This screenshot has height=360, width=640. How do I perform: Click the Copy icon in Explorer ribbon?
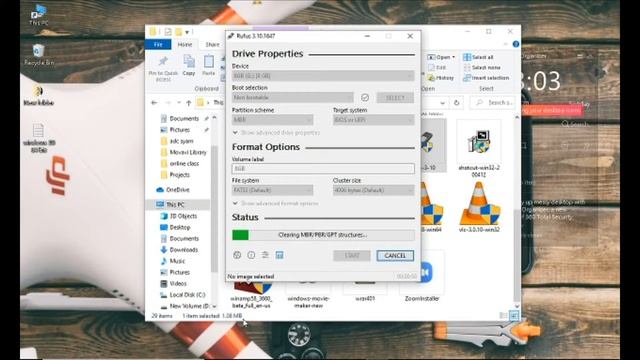[x=189, y=65]
